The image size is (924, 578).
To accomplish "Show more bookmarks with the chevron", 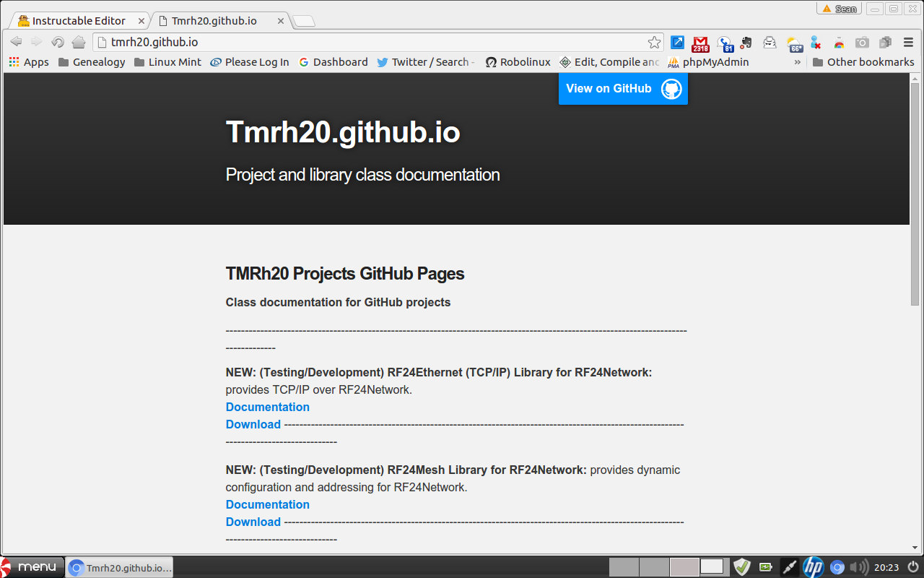I will [x=798, y=62].
